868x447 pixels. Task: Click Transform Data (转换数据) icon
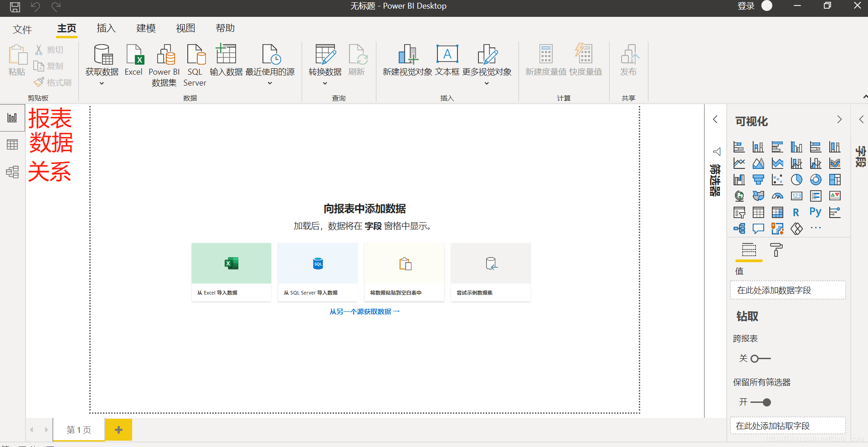click(325, 55)
